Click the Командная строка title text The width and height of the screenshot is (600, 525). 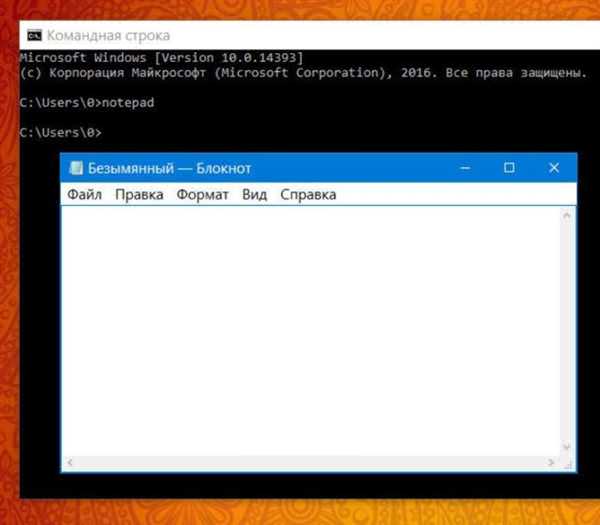108,36
